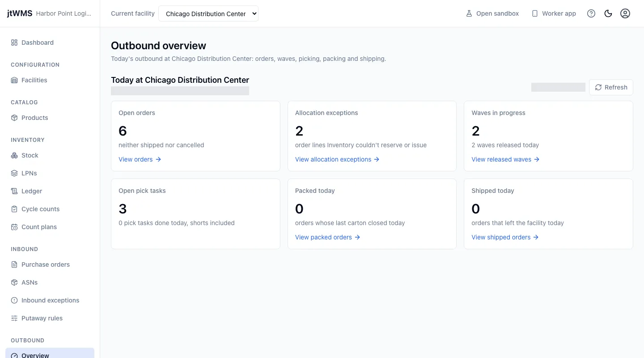Follow the View orders link
The width and height of the screenshot is (644, 358).
coord(140,159)
